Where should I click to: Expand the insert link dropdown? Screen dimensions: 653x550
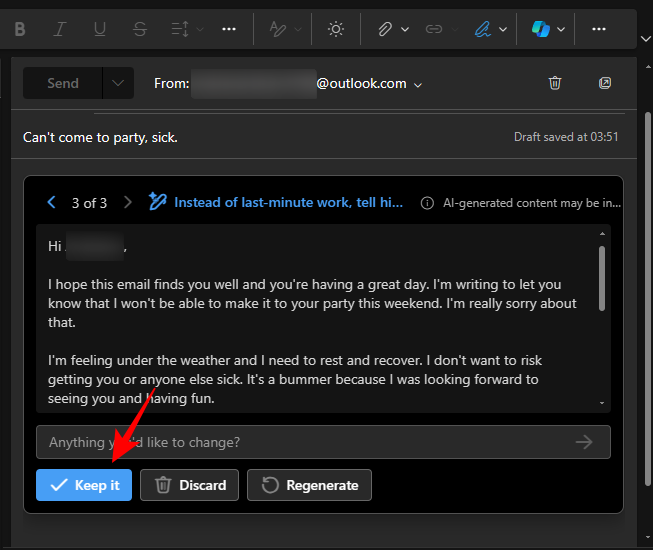click(454, 29)
